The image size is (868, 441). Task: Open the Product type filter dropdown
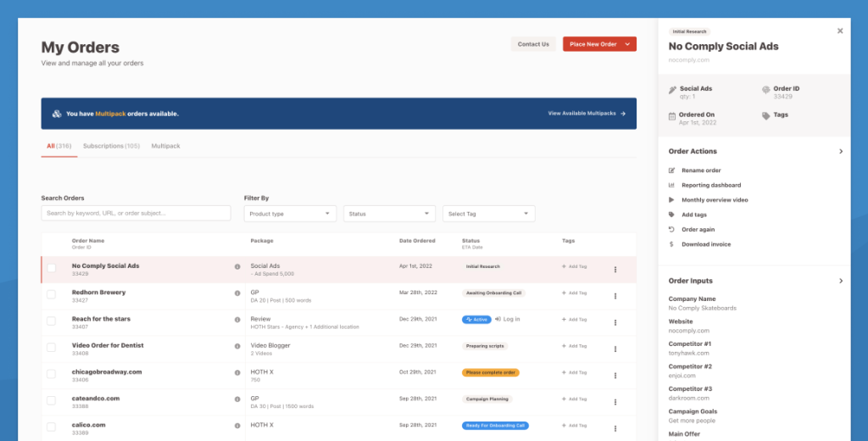click(x=290, y=214)
